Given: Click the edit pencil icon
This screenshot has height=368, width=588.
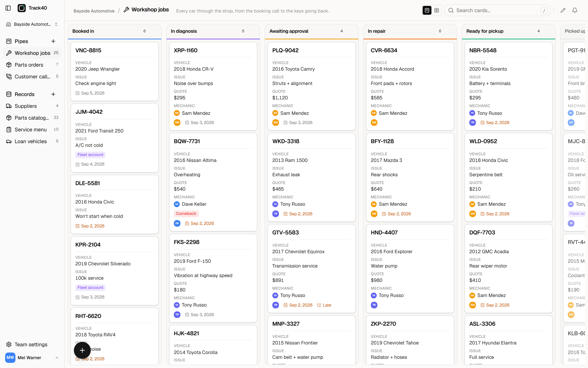Looking at the screenshot, I should pos(563,10).
